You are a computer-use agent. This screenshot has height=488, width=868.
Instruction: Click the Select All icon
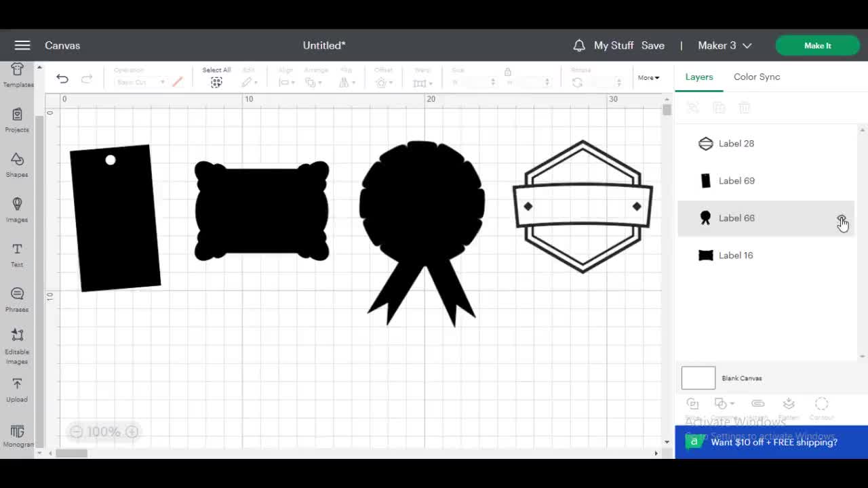[216, 82]
